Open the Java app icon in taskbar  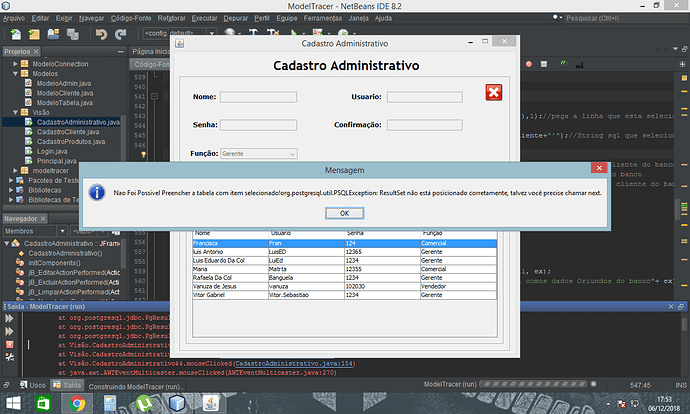tap(211, 403)
